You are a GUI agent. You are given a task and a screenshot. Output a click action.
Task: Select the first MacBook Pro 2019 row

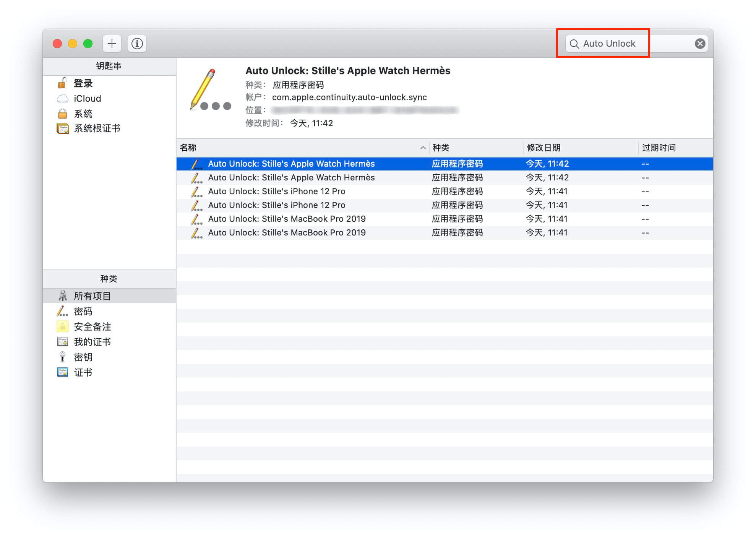click(x=445, y=219)
